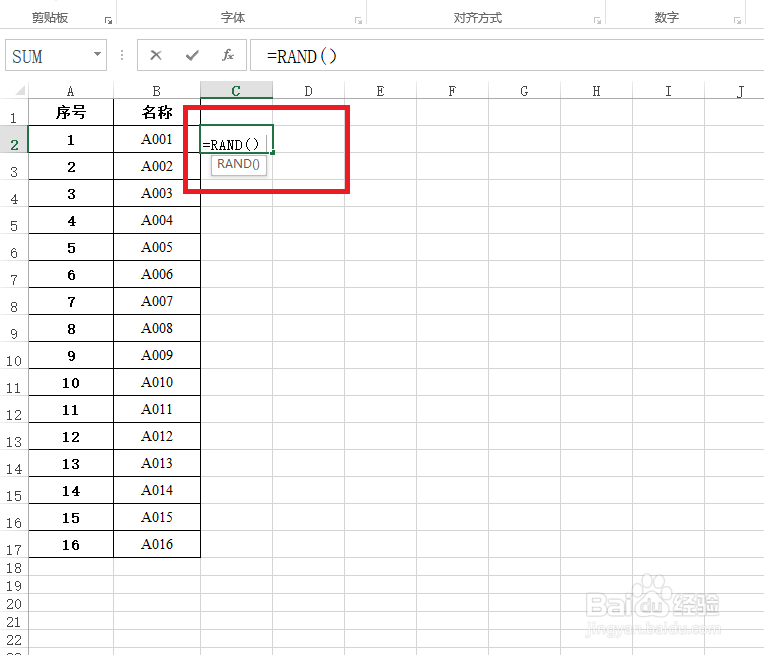This screenshot has height=655, width=764.
Task: Select column E header
Action: pos(381,91)
